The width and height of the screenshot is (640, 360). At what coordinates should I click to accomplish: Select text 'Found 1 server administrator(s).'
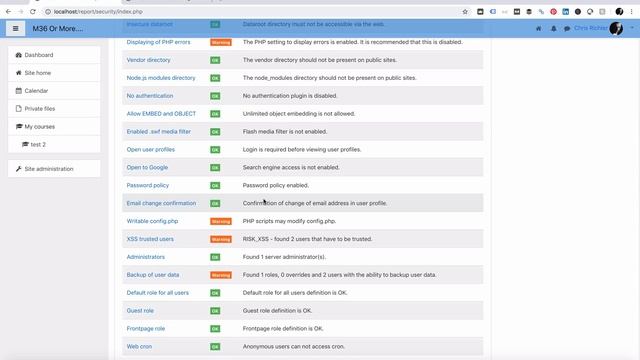point(284,257)
